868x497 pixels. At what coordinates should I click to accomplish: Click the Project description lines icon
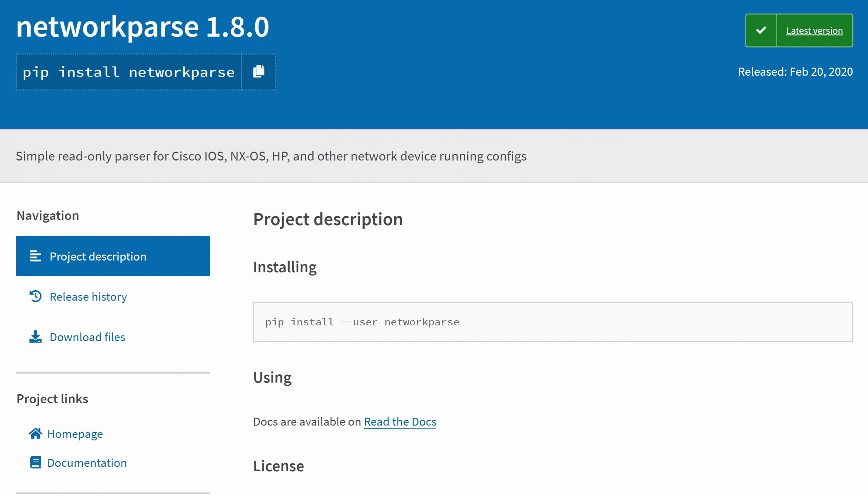[x=36, y=256]
